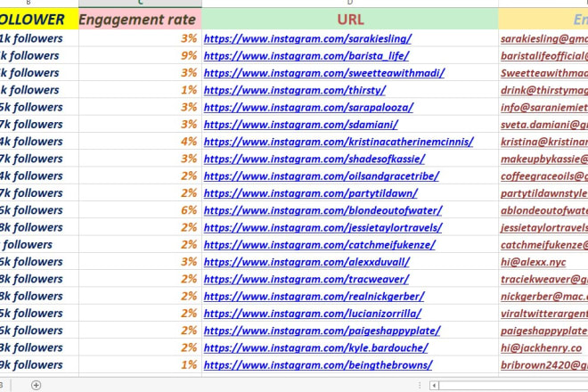Click the makeupbykassie email cell
Image resolution: width=588 pixels, height=392 pixels.
pos(544,159)
